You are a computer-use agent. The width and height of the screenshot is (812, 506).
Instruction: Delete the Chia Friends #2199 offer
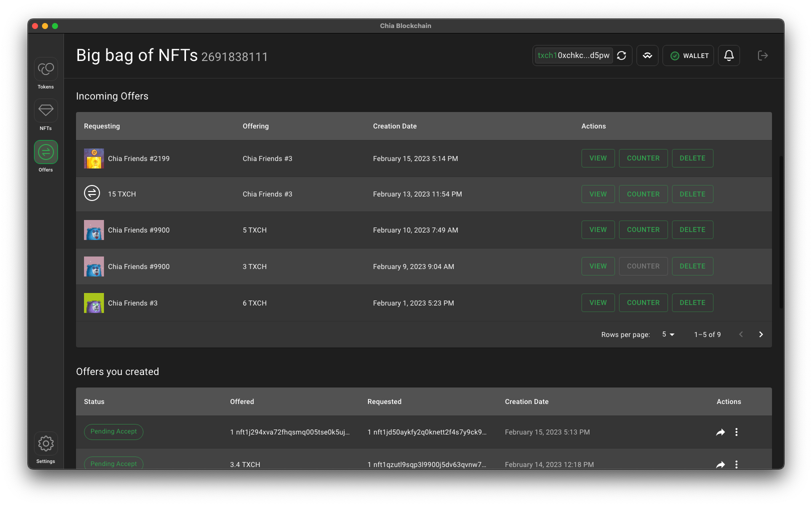coord(692,158)
